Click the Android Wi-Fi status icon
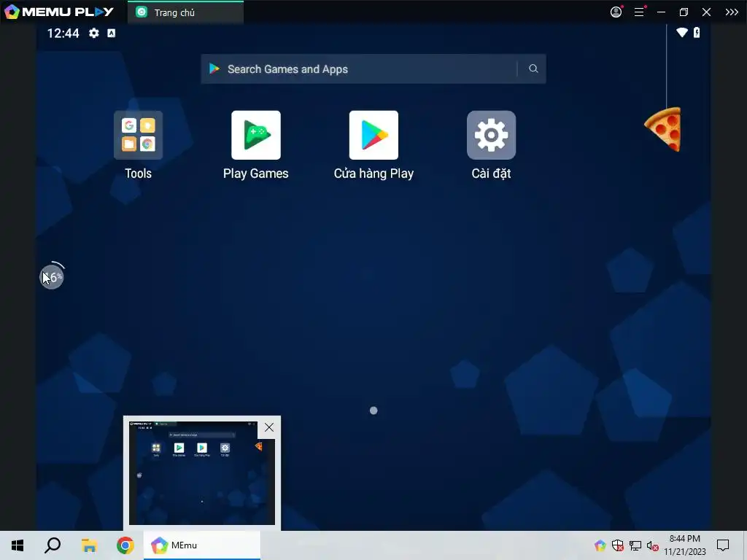The image size is (747, 560). tap(682, 32)
